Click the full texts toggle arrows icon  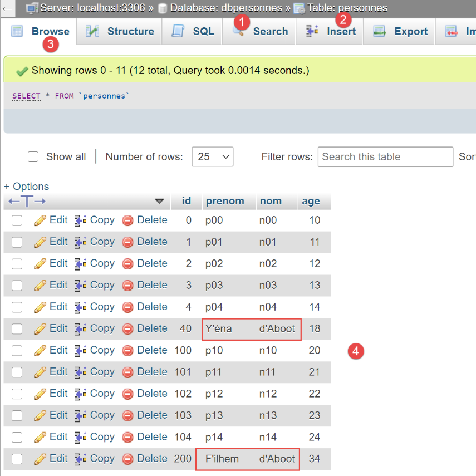tap(27, 201)
